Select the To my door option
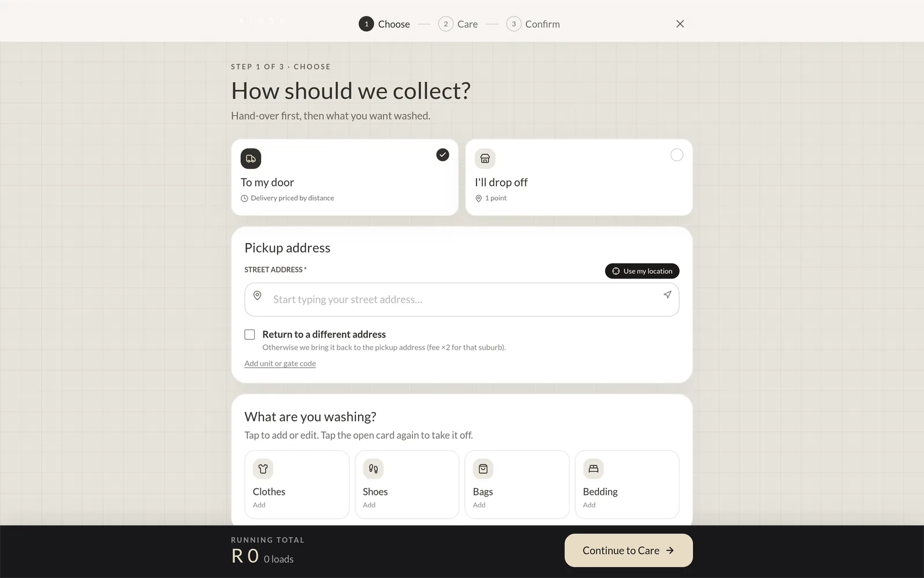Viewport: 924px width, 578px height. (x=345, y=177)
